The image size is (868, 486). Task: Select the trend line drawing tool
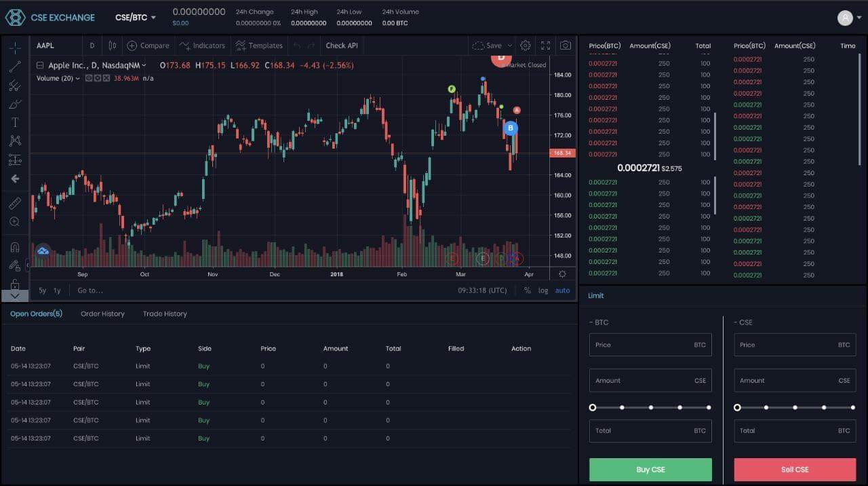click(15, 67)
